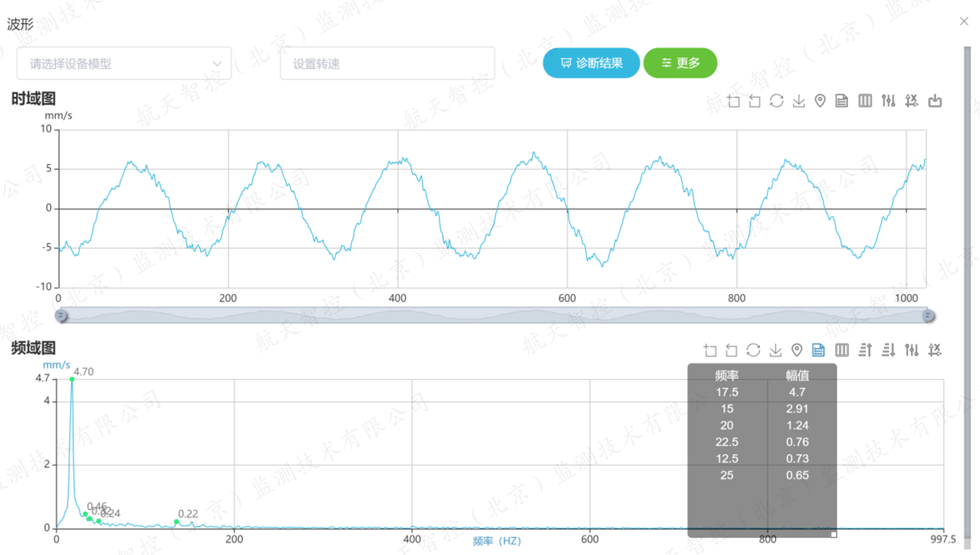The image size is (980, 555).
Task: Click export icon at end of 时域图 toolbar
Action: point(935,101)
